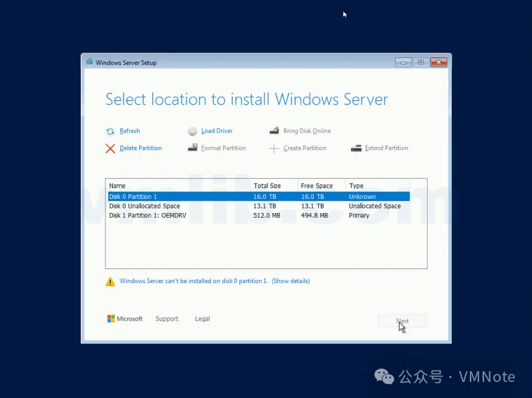Image resolution: width=532 pixels, height=398 pixels.
Task: Click the Refresh circular arrows icon
Action: 110,132
